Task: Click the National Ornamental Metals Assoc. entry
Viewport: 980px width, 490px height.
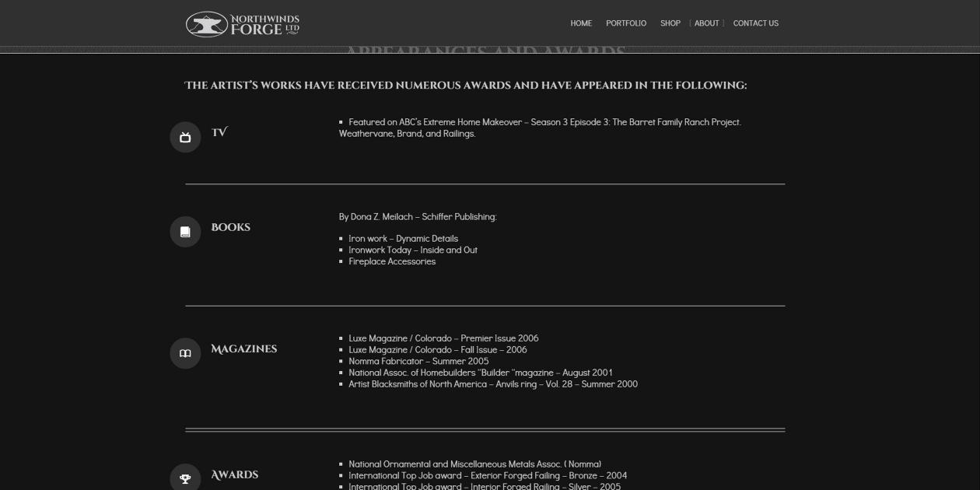Action: (475, 464)
